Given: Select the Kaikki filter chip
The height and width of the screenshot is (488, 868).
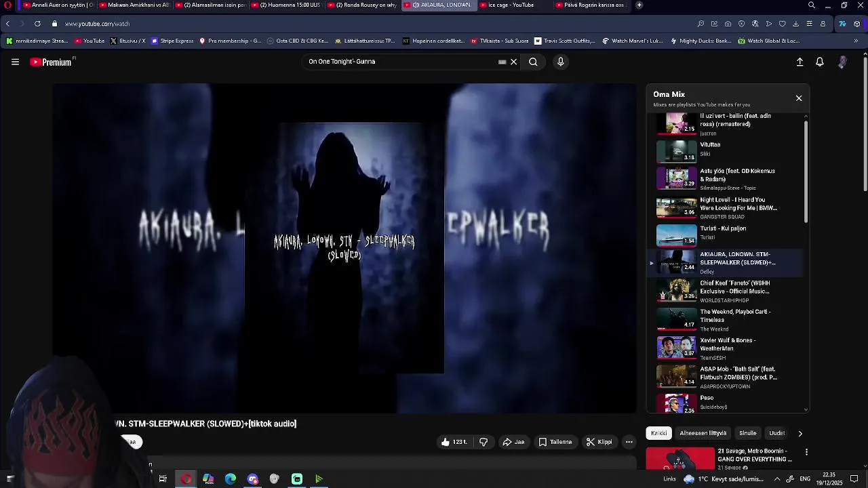Looking at the screenshot, I should tap(658, 433).
